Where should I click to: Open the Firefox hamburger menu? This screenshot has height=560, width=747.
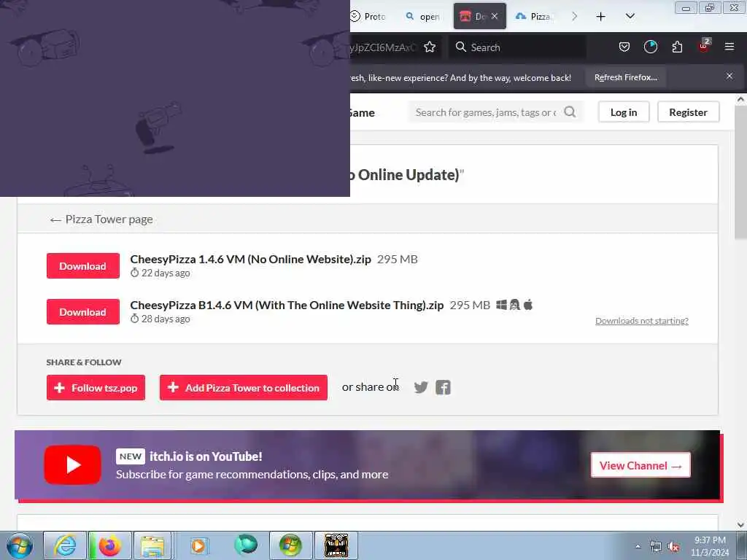coord(729,47)
